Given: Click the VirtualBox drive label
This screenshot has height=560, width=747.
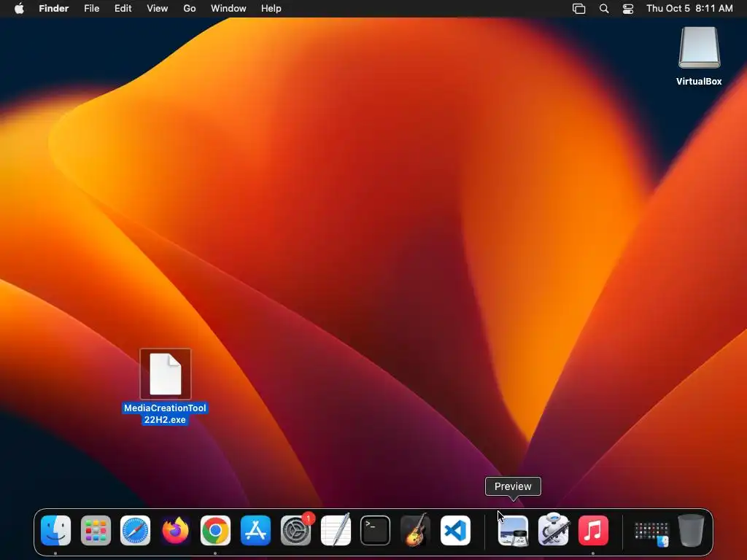Looking at the screenshot, I should tap(699, 82).
